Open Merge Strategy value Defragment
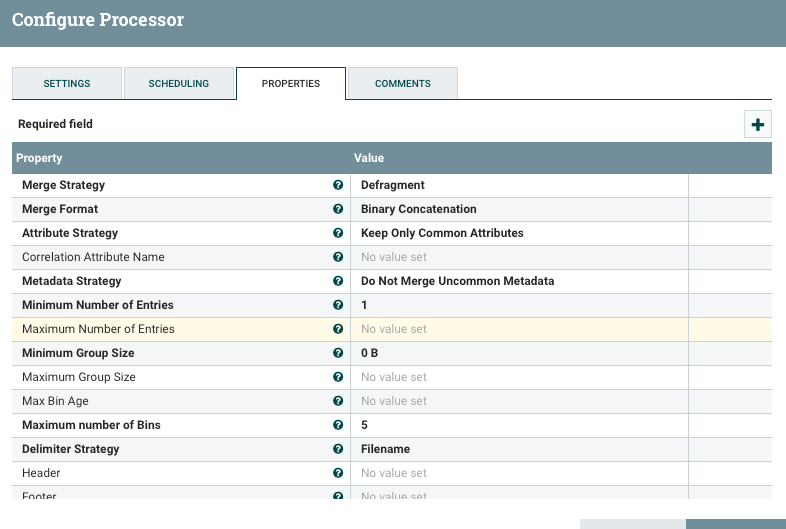Viewport: 786px width, 529px height. click(519, 185)
